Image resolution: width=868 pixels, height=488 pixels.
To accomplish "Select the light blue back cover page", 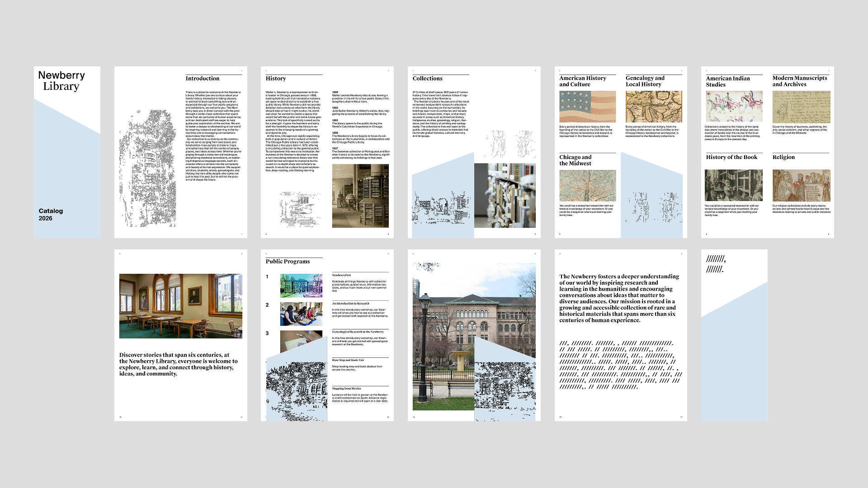I will tap(734, 352).
